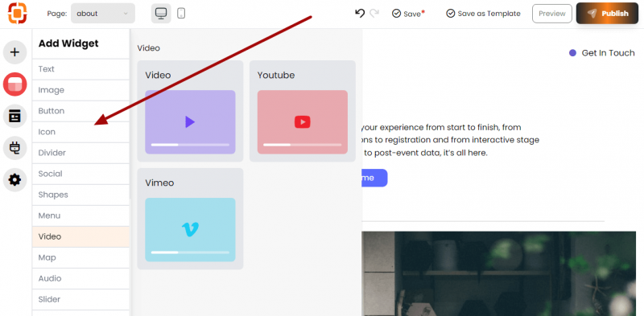
Task: Click Get In Touch link
Action: click(x=608, y=53)
